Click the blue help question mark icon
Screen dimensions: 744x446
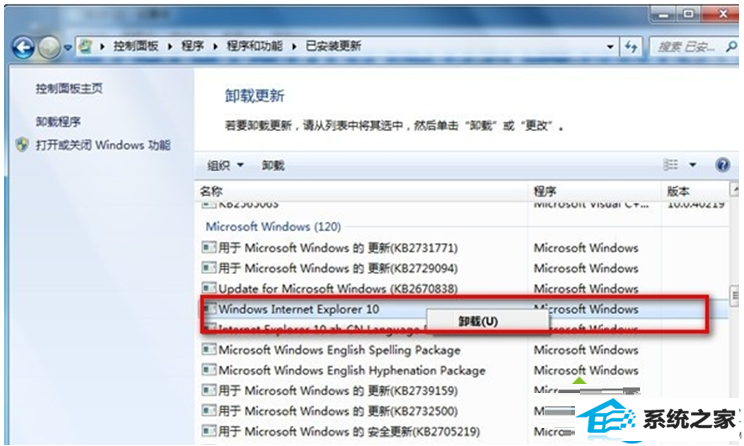coord(722,165)
